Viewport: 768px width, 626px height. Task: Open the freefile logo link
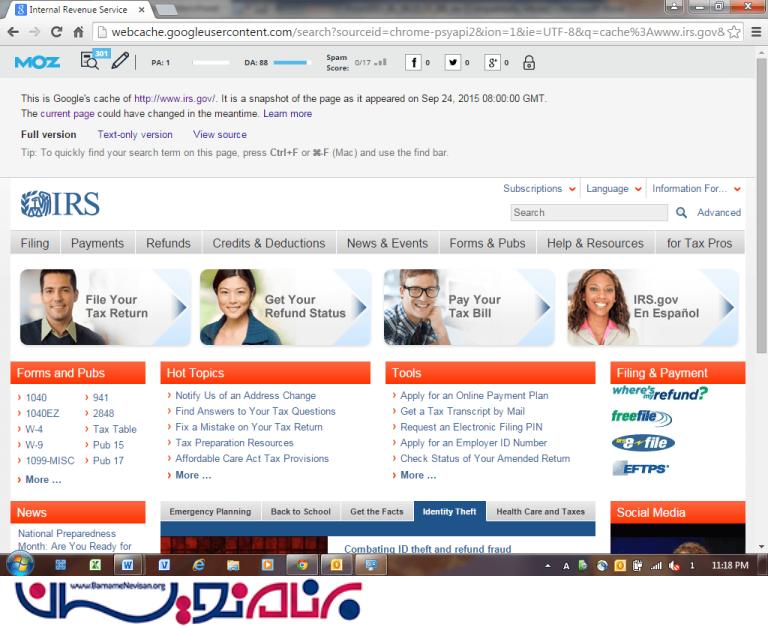click(642, 417)
